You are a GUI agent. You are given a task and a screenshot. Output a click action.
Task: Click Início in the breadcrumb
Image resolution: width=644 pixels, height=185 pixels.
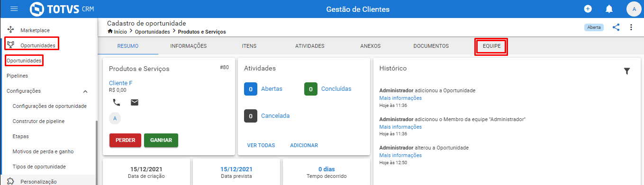(120, 32)
